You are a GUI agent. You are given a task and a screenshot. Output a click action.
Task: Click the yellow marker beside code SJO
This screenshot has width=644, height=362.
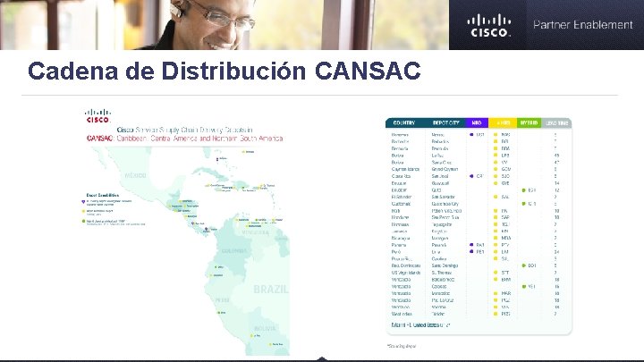(496, 176)
